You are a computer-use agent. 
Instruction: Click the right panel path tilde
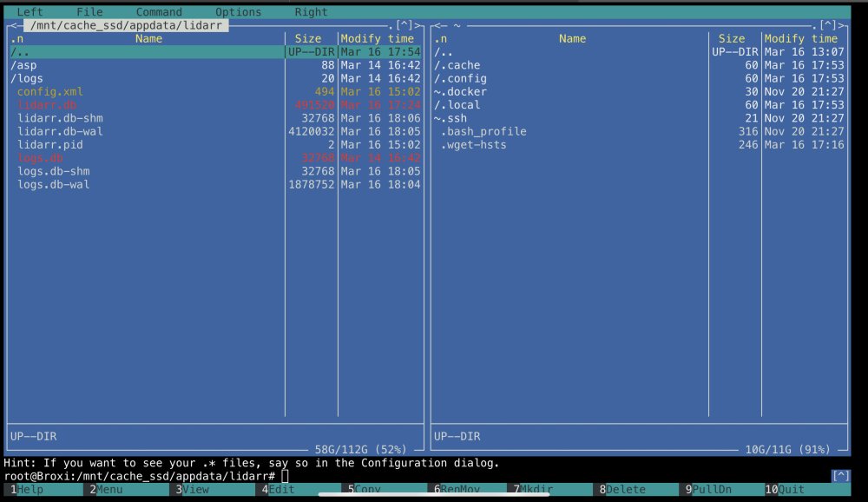(457, 25)
